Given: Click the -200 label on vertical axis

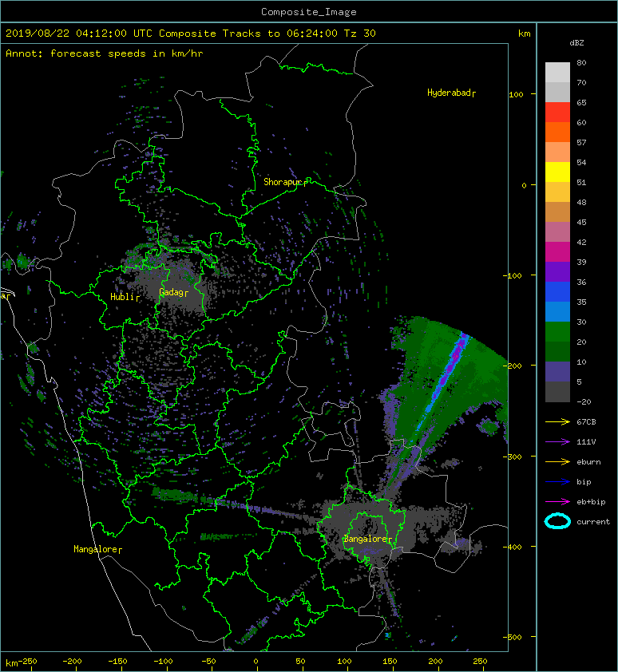Looking at the screenshot, I should point(512,366).
